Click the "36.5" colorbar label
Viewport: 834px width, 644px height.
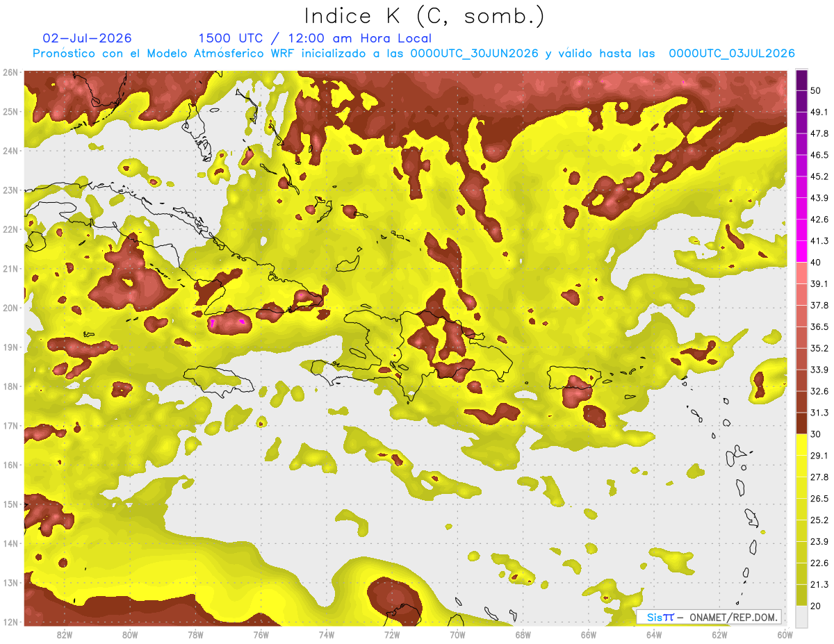coord(819,327)
